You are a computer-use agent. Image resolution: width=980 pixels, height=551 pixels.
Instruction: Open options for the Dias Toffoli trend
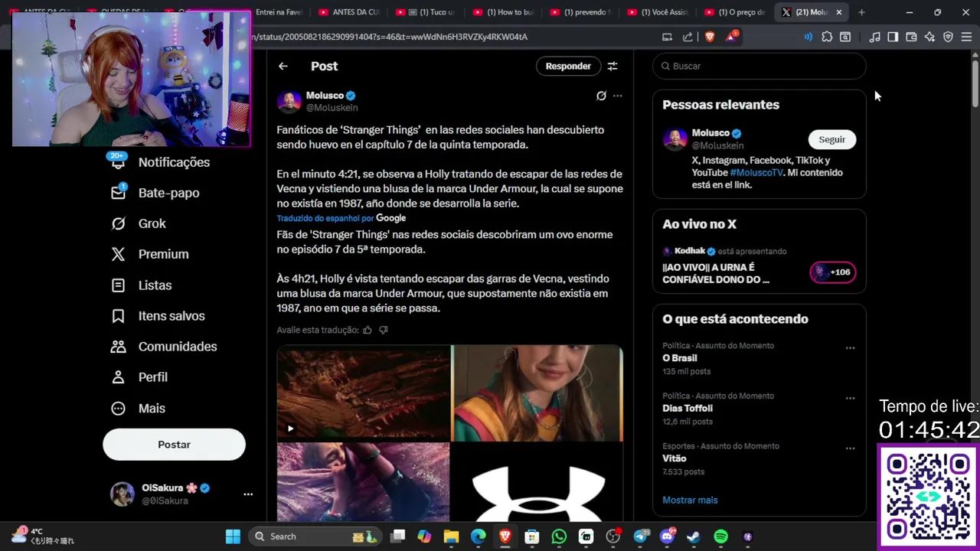point(850,399)
